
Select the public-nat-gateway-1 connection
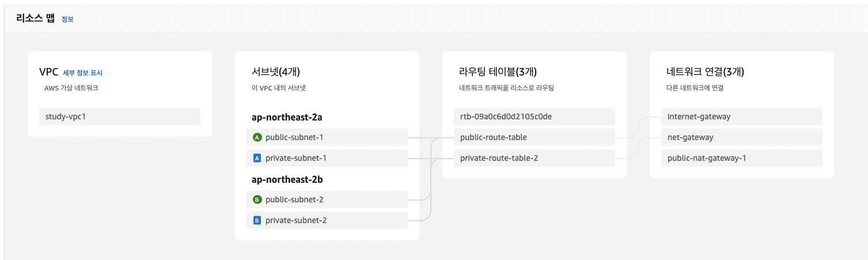pyautogui.click(x=707, y=158)
